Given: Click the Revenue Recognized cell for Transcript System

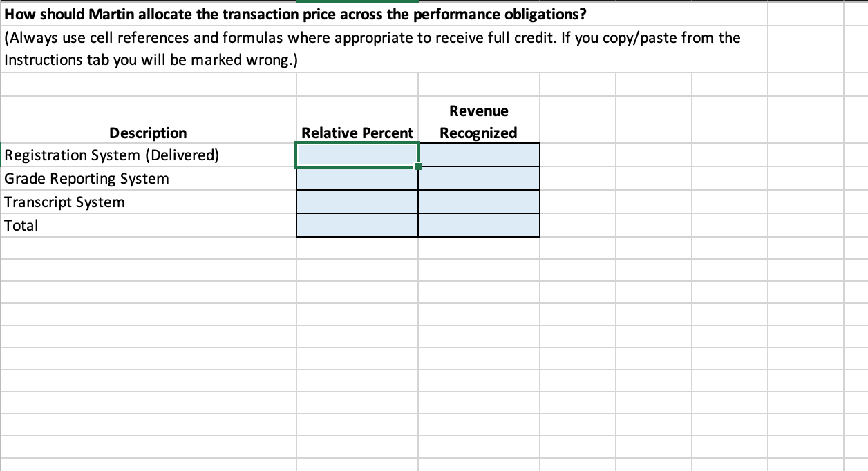Looking at the screenshot, I should (x=479, y=202).
